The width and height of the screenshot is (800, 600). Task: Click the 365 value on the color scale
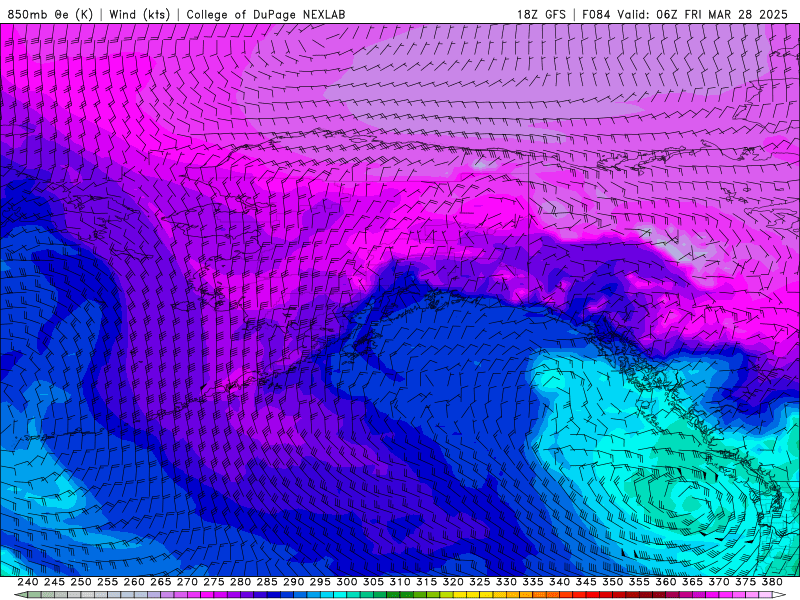(692, 582)
